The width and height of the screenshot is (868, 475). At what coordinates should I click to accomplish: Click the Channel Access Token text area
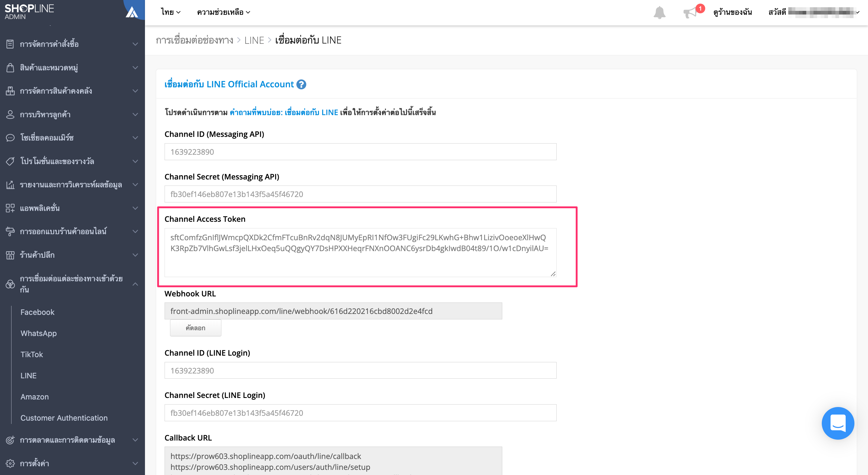click(360, 253)
